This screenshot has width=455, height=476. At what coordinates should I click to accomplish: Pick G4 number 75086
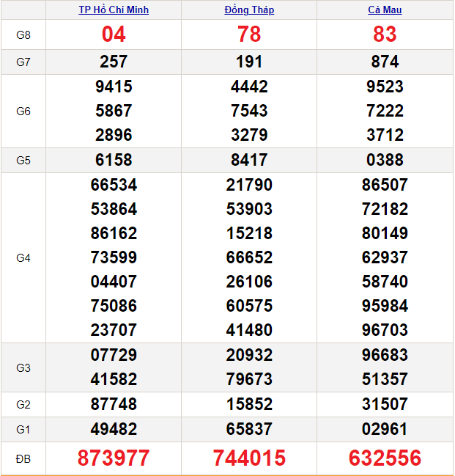[x=114, y=306]
